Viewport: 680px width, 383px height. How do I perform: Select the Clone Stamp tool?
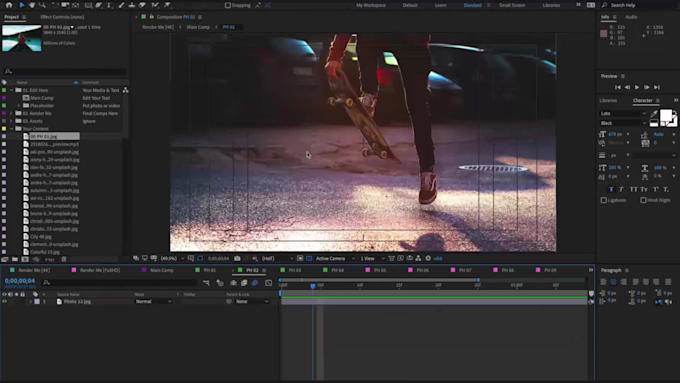131,5
